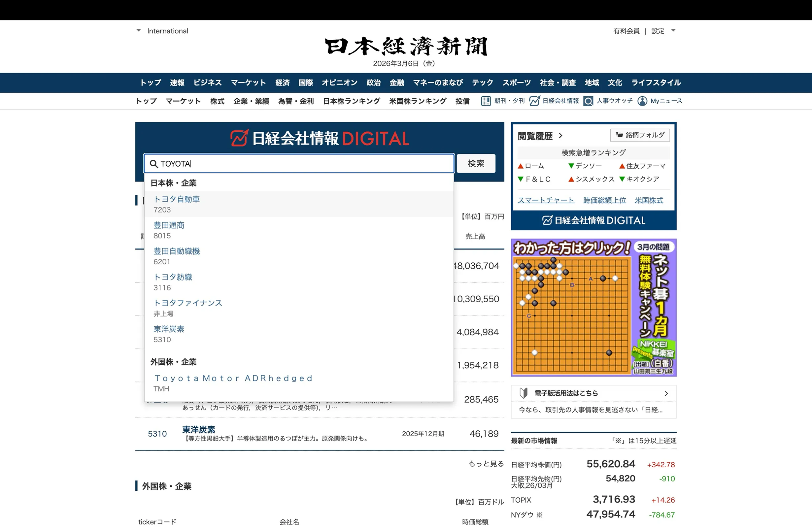Open 電子版活用法はこちら chevron
Image resolution: width=812 pixels, height=528 pixels.
click(666, 394)
